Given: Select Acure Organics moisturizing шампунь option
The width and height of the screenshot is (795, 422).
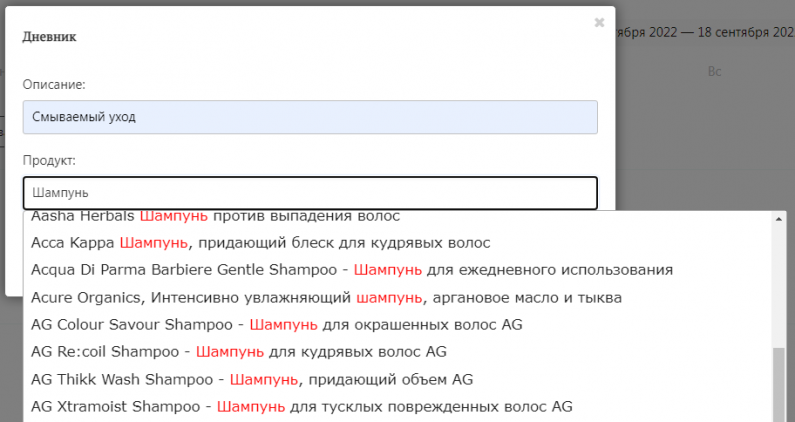Looking at the screenshot, I should 326,297.
